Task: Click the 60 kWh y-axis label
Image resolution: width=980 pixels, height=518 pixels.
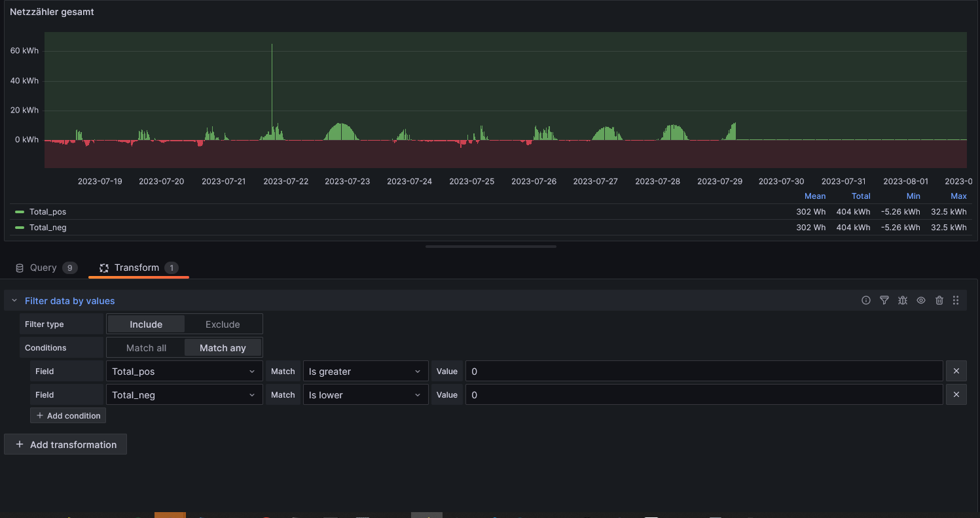Action: click(24, 50)
